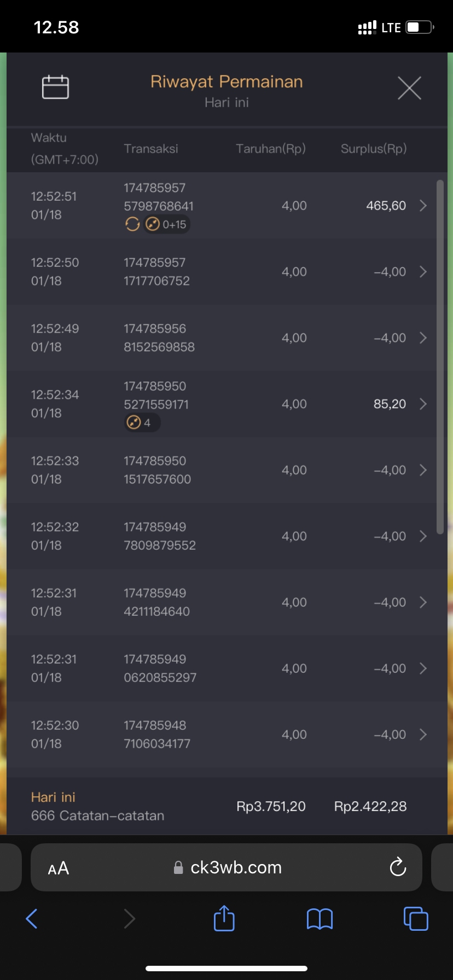The width and height of the screenshot is (453, 980).
Task: Expand details for transaction 7106034177
Action: [x=423, y=734]
